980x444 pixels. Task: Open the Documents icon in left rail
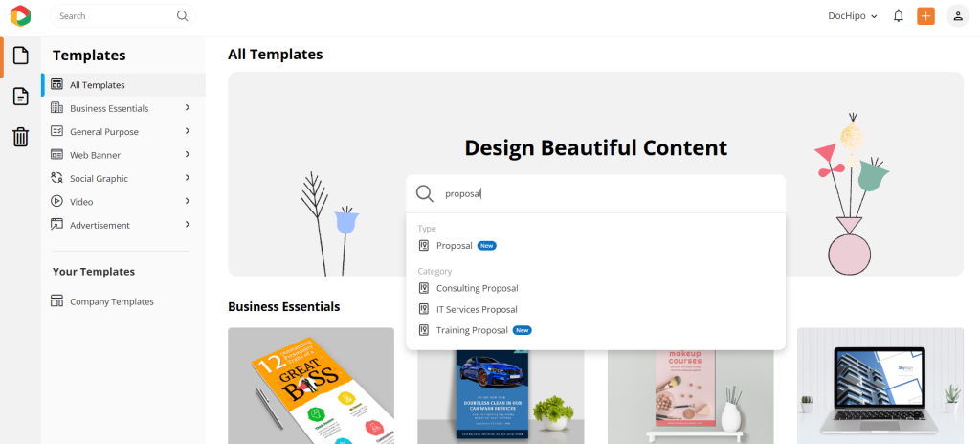20,96
